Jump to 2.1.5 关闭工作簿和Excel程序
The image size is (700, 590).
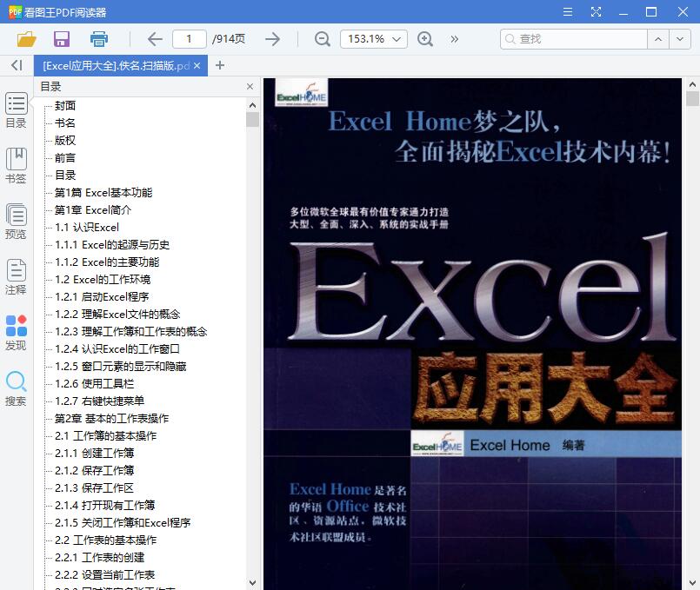point(123,523)
